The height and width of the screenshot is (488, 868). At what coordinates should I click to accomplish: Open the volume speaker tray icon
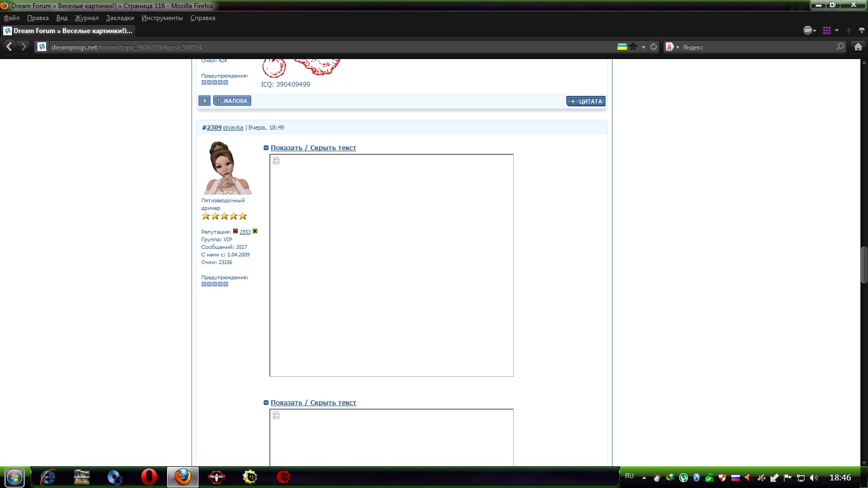tap(814, 478)
